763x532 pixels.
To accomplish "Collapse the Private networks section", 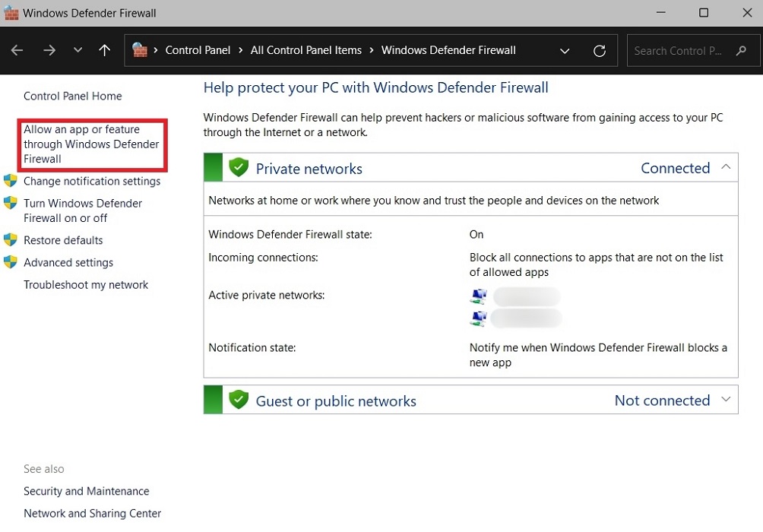I will pos(727,166).
